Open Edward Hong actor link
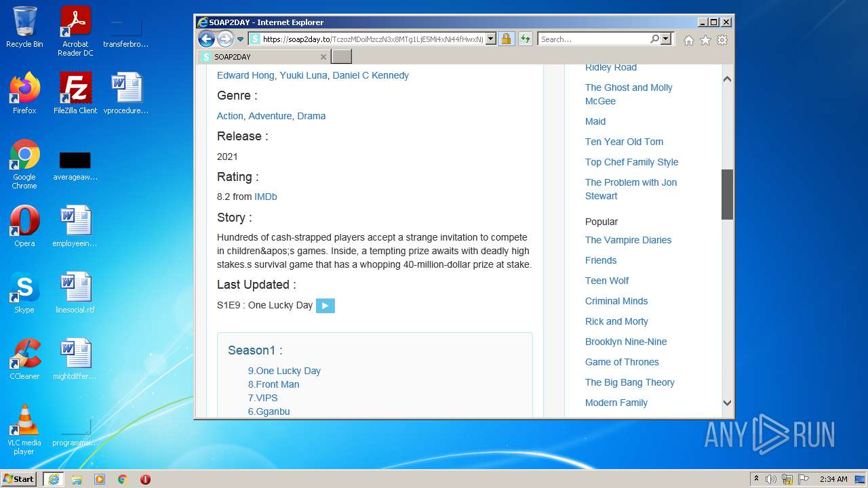This screenshot has height=488, width=868. (245, 75)
